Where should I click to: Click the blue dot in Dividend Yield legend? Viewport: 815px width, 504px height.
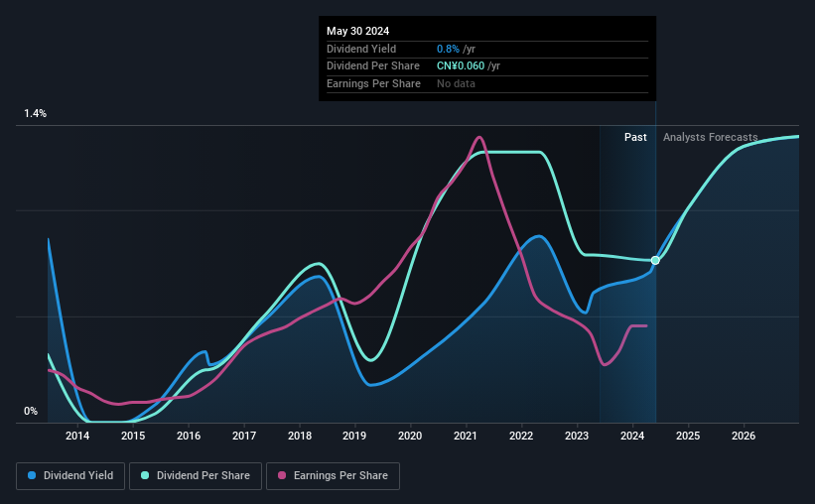pos(32,475)
